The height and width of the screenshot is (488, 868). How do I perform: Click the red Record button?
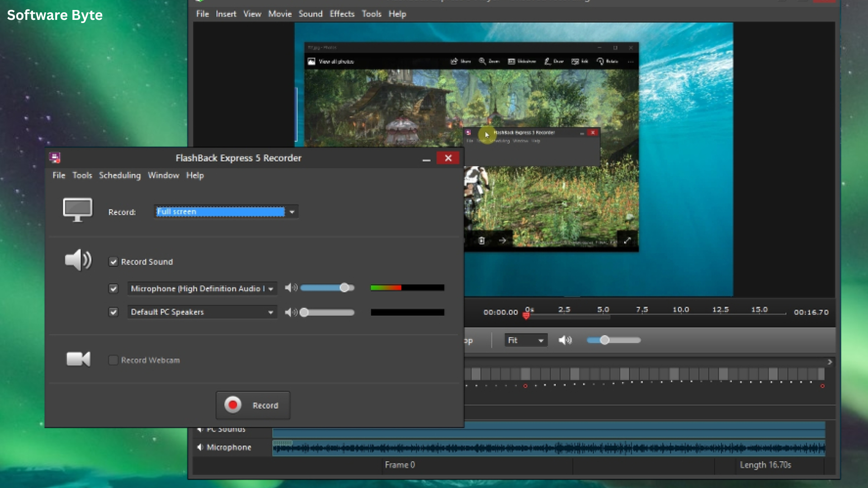(253, 405)
